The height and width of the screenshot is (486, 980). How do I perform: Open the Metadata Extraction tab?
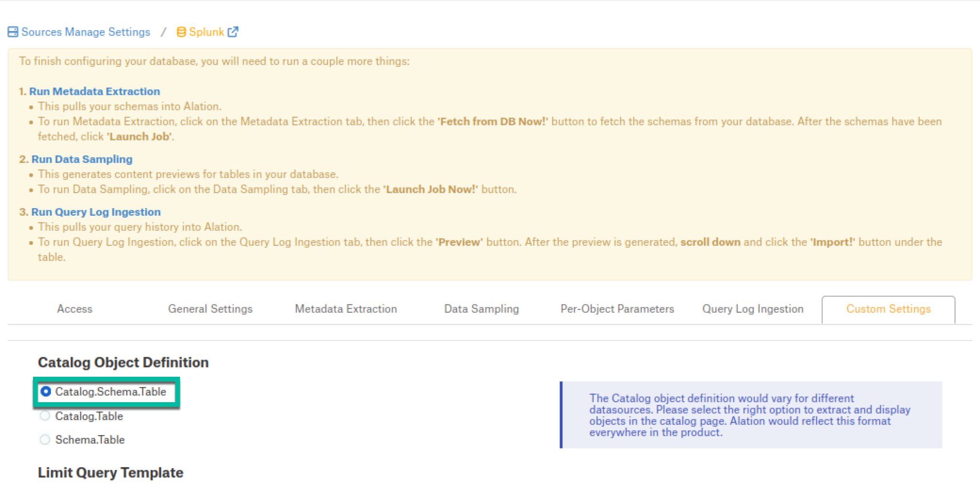click(346, 309)
